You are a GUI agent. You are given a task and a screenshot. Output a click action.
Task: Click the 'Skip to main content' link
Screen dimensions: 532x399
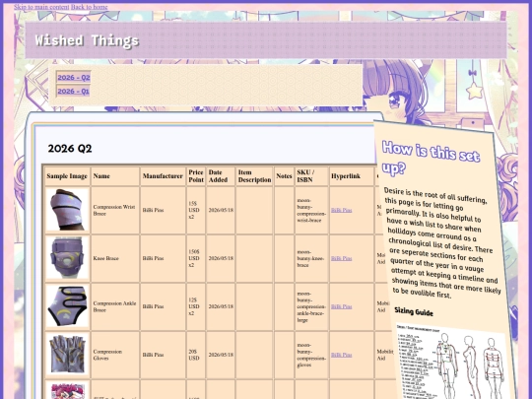pyautogui.click(x=41, y=7)
